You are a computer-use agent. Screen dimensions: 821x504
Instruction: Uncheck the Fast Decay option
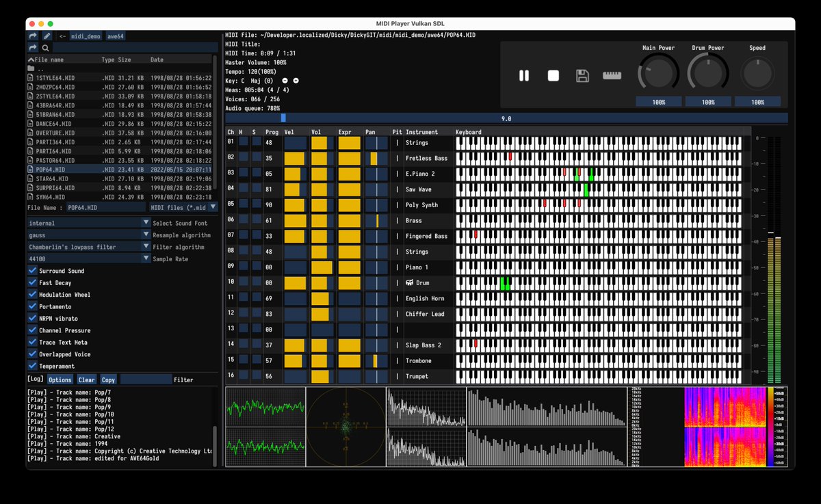point(30,282)
